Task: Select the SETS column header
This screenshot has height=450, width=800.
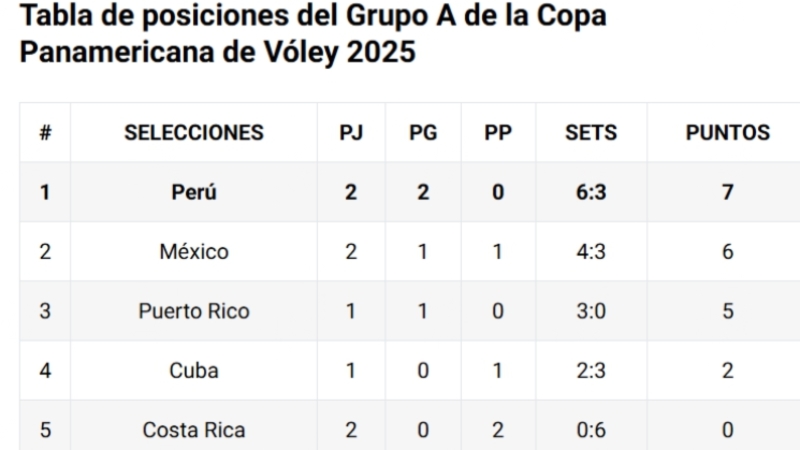Action: [591, 133]
